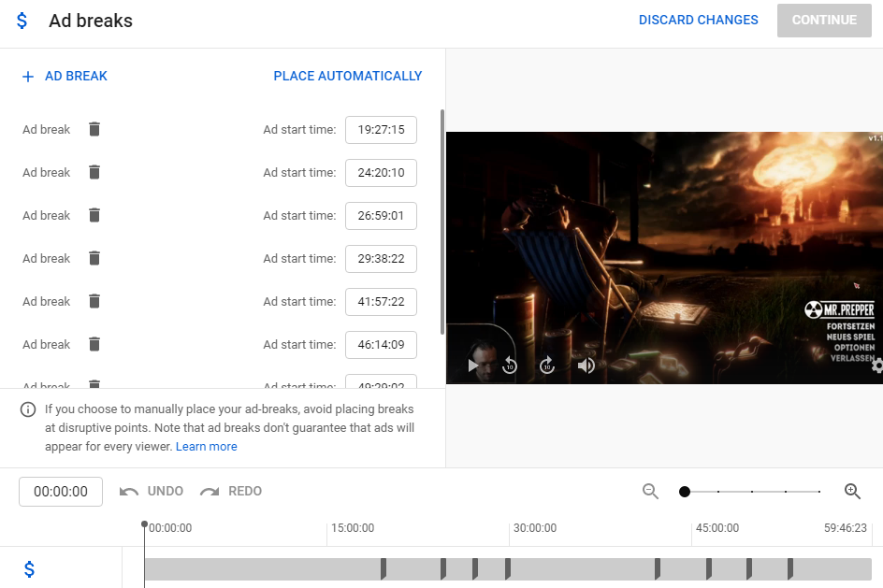Play the video preview
883x588 pixels.
[473, 366]
